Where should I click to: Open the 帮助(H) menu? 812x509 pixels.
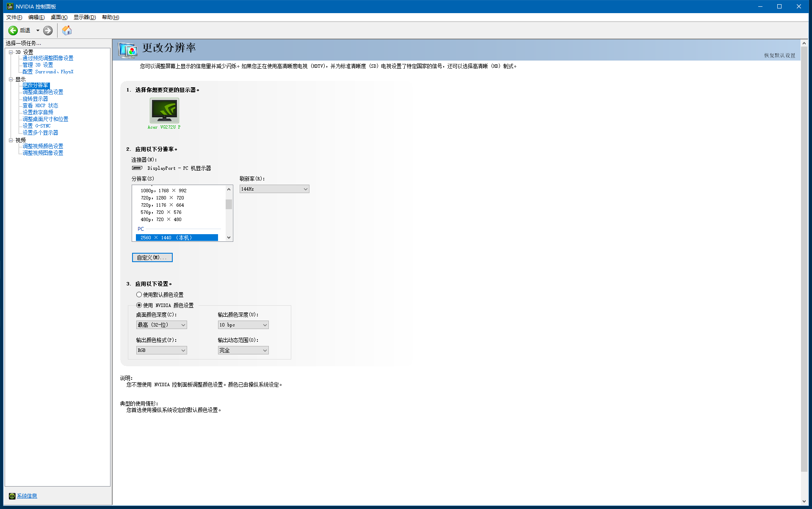110,17
